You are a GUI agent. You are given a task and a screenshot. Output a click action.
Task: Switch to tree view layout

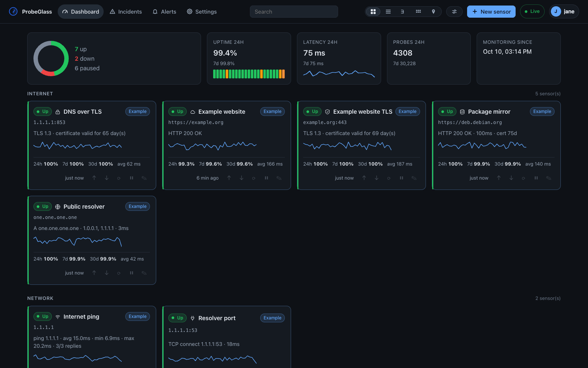click(x=403, y=12)
